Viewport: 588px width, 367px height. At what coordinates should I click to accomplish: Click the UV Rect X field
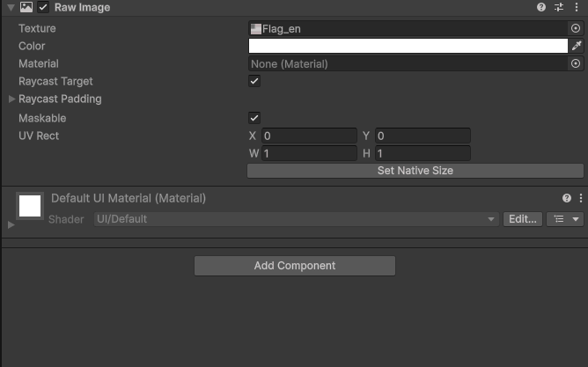point(309,136)
